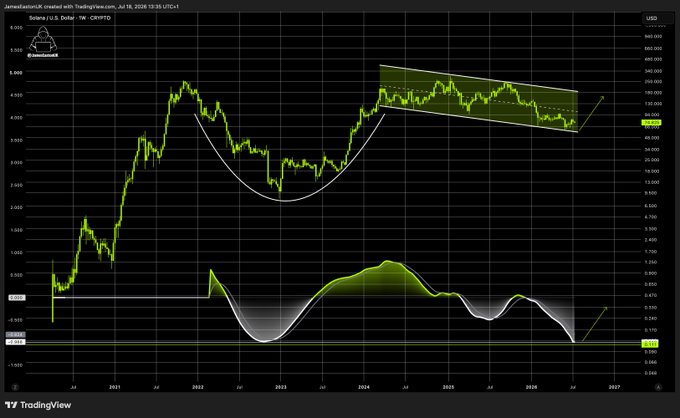Click the -1.500 value on left axis
Viewport: 680px width, 418px height.
[x=15, y=365]
